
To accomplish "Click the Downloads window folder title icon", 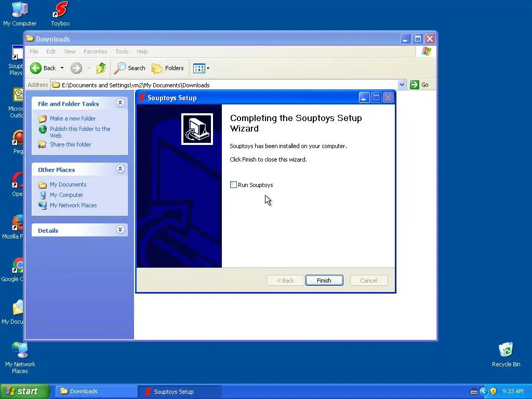I will (30, 38).
